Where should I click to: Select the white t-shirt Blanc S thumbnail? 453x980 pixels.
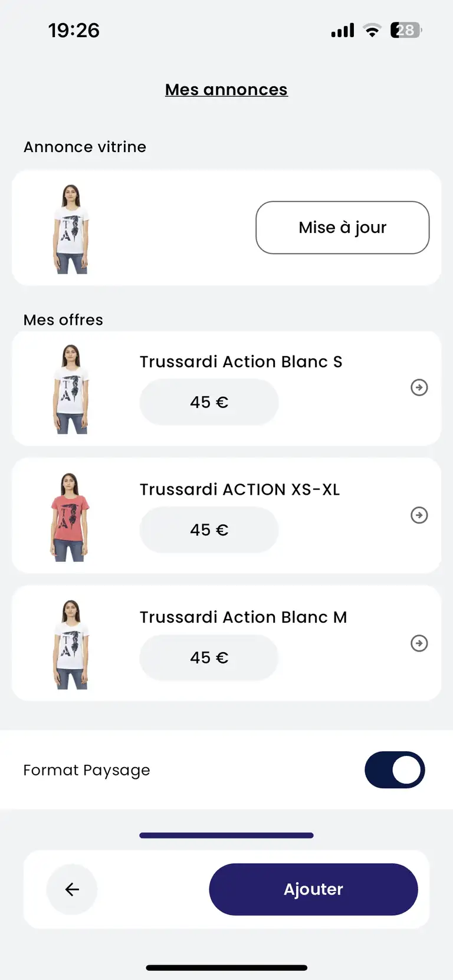[x=71, y=389]
